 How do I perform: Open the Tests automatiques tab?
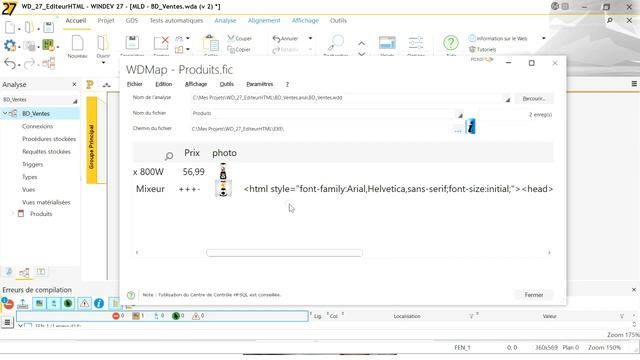[176, 20]
